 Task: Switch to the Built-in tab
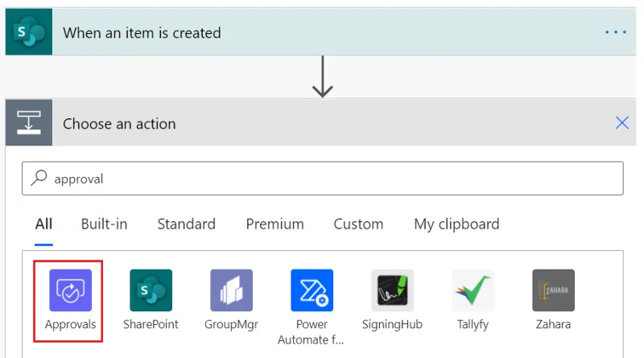click(104, 224)
